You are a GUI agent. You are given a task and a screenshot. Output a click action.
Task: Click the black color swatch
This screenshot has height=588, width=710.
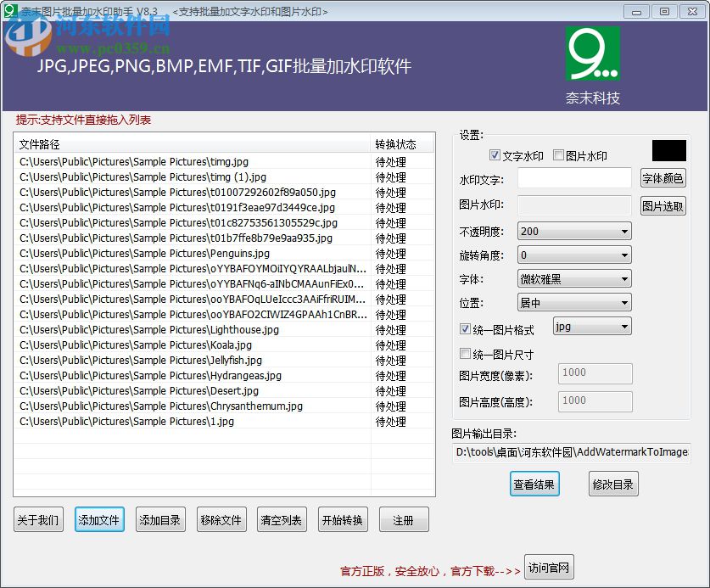click(668, 150)
